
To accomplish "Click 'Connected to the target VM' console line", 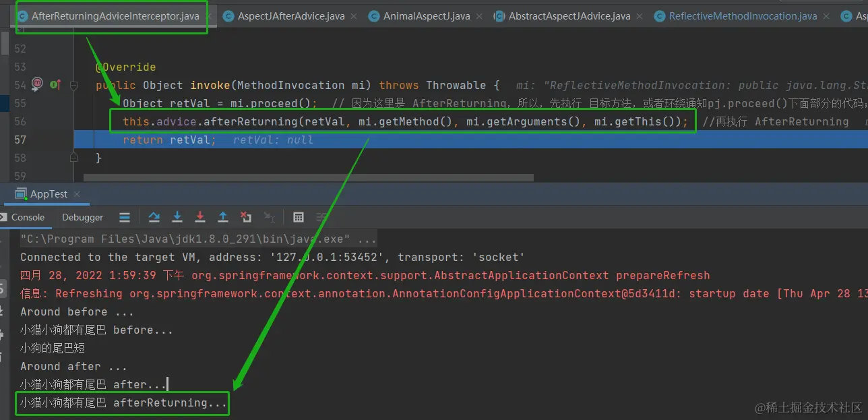I will (272, 257).
